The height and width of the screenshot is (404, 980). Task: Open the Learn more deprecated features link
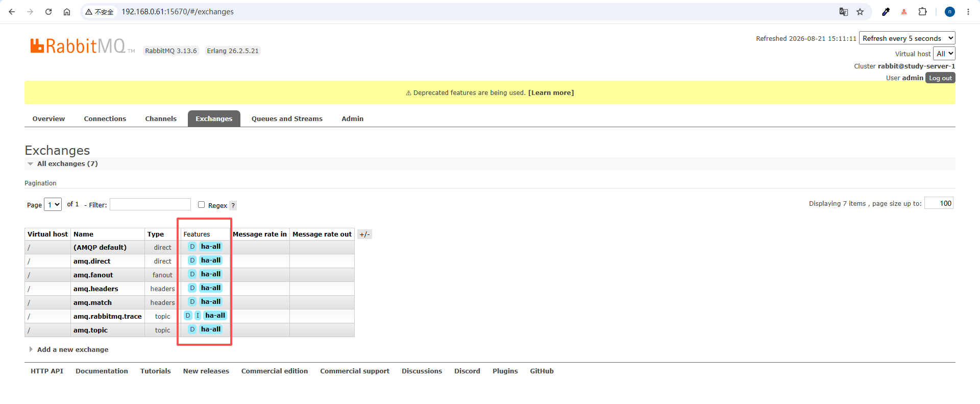click(551, 93)
